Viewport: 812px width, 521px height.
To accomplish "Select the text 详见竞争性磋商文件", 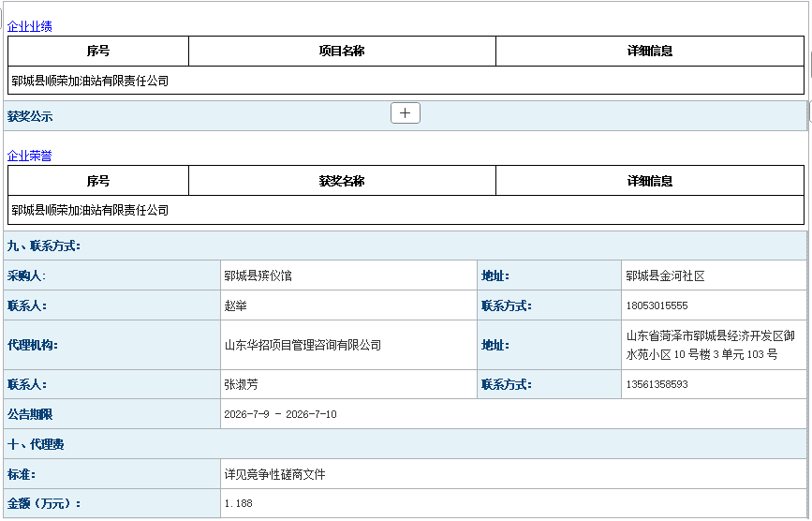I will pyautogui.click(x=274, y=474).
